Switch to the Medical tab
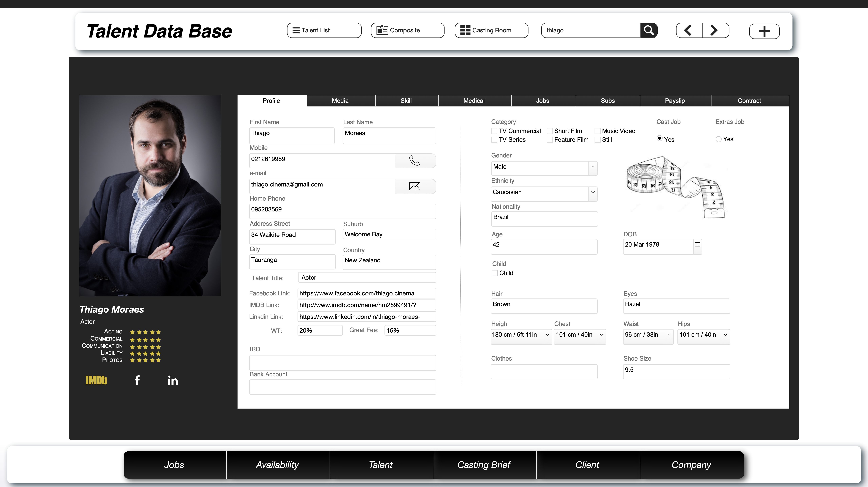 pyautogui.click(x=474, y=101)
